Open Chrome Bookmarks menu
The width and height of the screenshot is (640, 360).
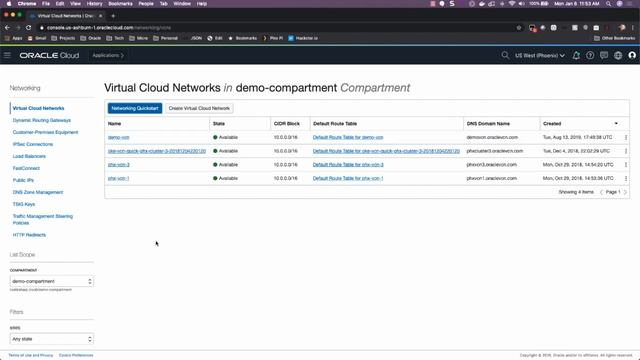pos(120,4)
